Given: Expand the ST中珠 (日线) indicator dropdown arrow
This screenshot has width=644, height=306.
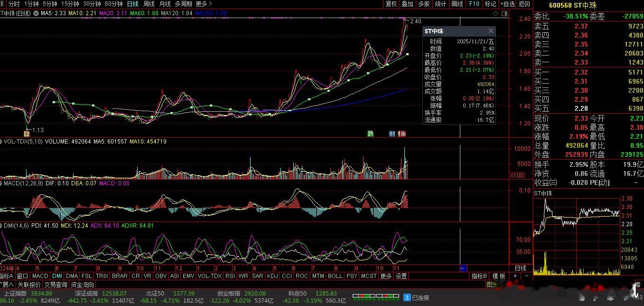Looking at the screenshot, I should (x=35, y=13).
